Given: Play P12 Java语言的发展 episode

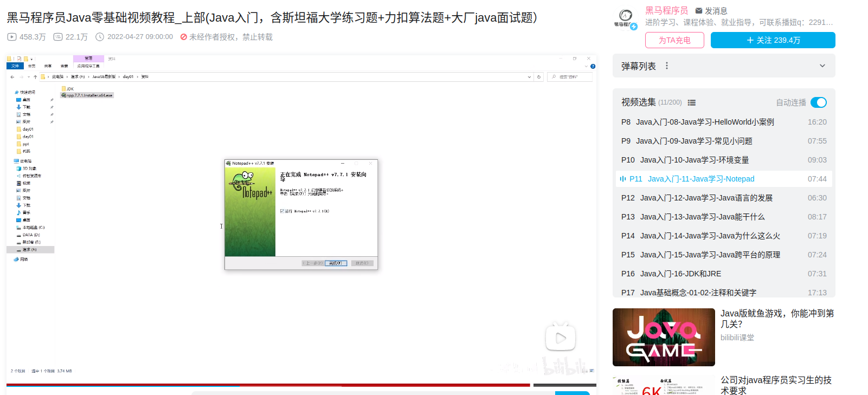Looking at the screenshot, I should [x=724, y=198].
